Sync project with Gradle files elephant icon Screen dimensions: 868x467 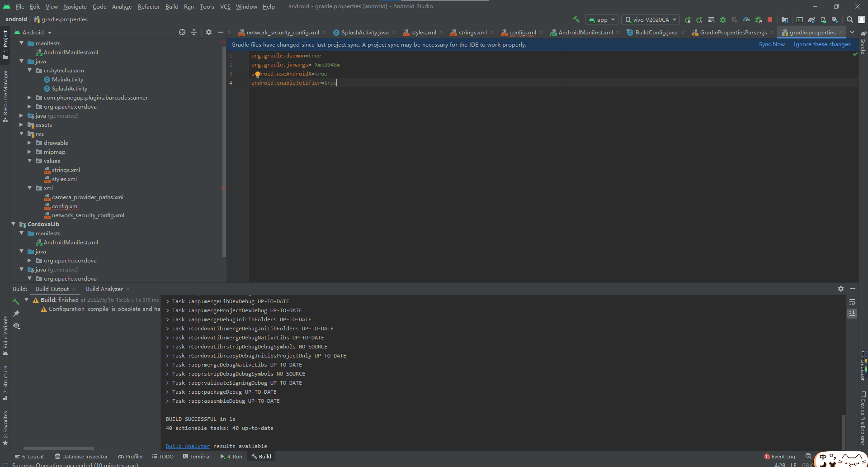coord(811,19)
